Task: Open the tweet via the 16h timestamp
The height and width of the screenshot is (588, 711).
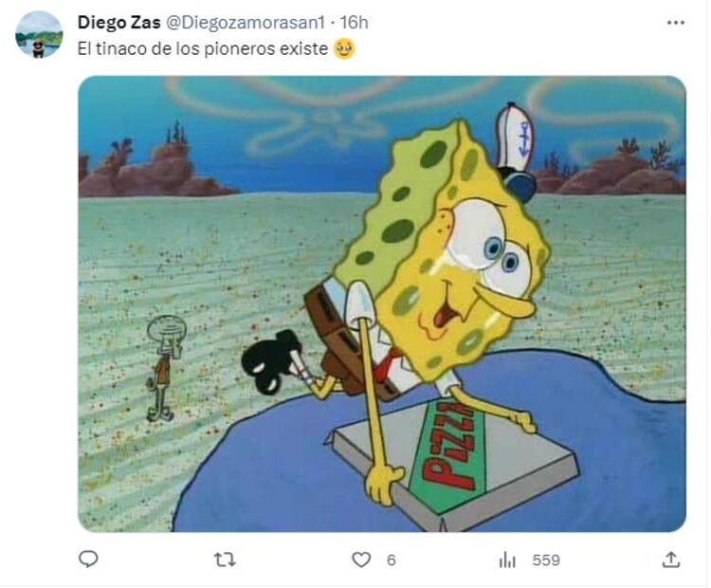Action: (355, 22)
